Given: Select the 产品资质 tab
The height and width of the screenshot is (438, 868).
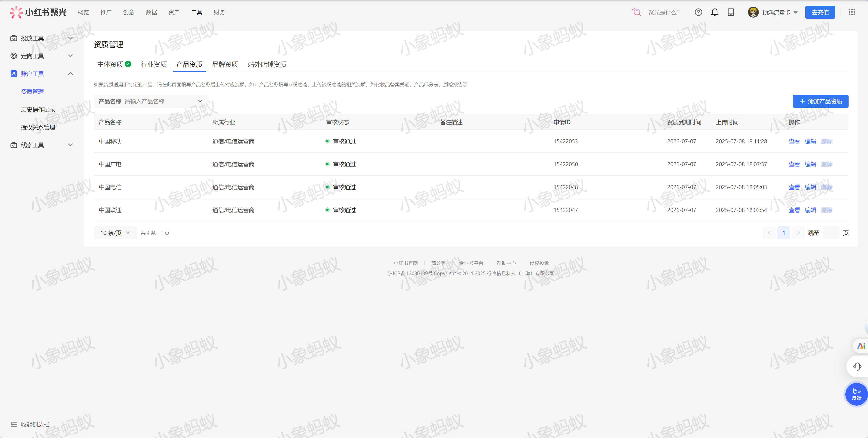Looking at the screenshot, I should coord(189,64).
